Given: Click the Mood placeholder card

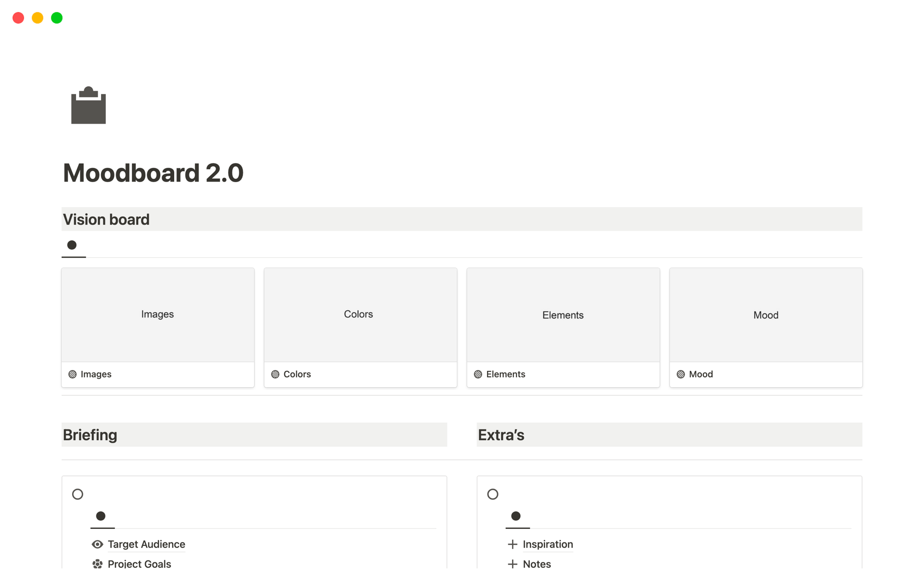Looking at the screenshot, I should click(766, 315).
